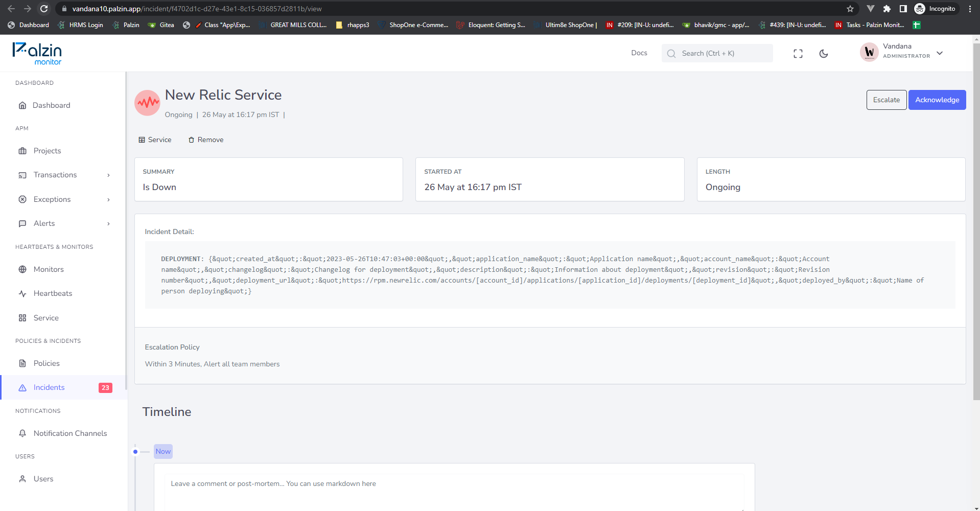Expand the Exceptions submenu chevron

(x=108, y=200)
